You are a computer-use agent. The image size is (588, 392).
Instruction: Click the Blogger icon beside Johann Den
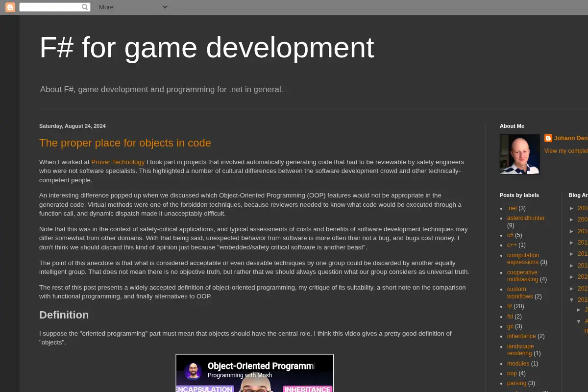548,138
